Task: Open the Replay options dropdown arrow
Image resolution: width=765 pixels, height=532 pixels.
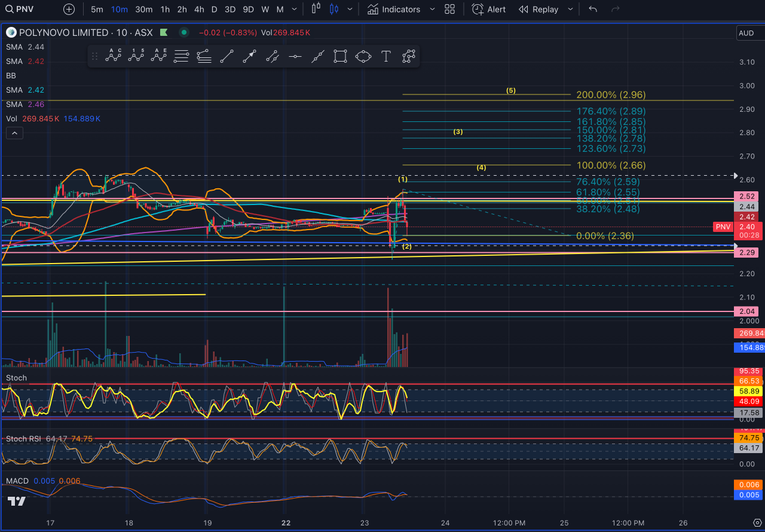Action: 570,9
